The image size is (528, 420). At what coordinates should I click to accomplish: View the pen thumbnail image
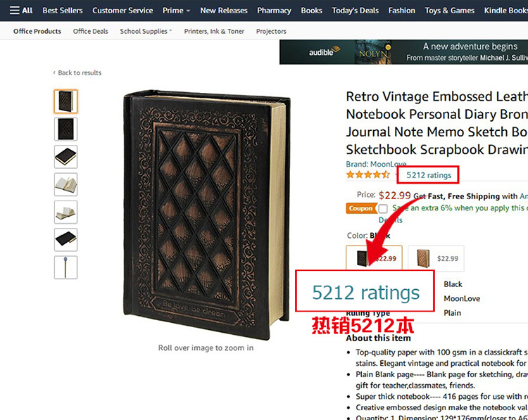[x=65, y=267]
